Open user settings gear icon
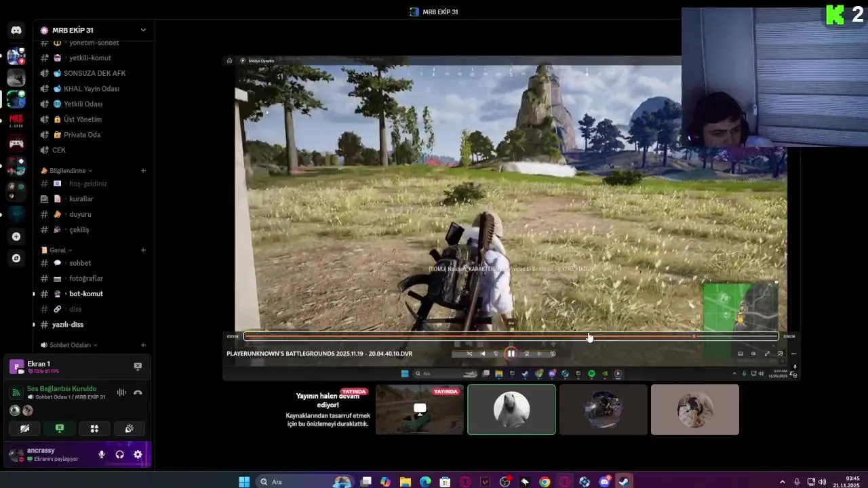 click(138, 455)
